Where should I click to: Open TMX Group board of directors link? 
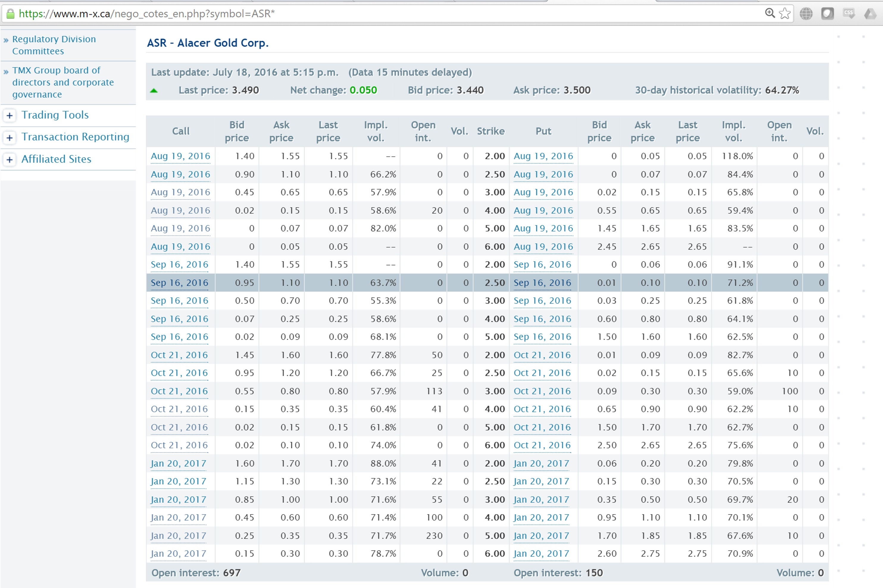coord(63,82)
